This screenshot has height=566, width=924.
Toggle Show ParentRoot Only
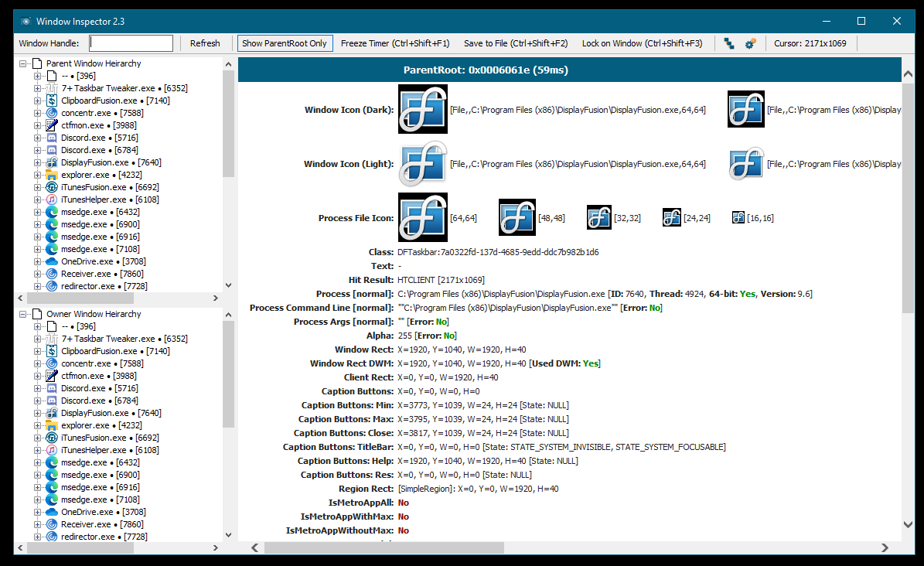(285, 43)
